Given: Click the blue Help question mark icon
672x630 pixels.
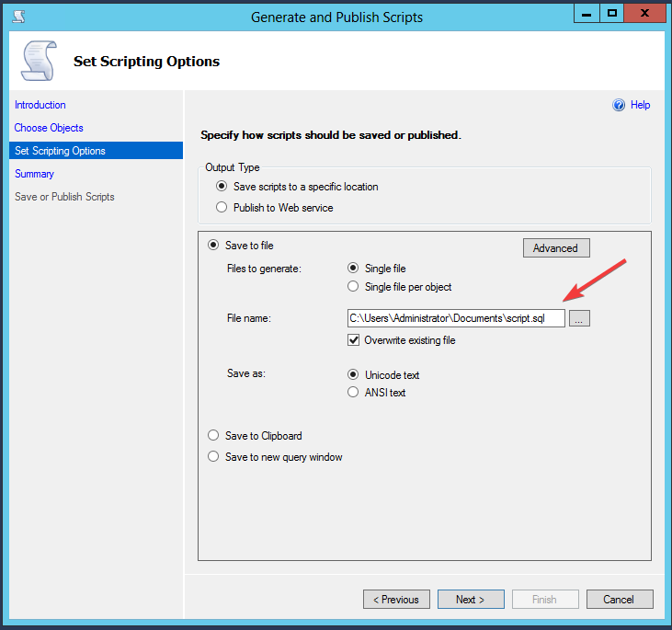Looking at the screenshot, I should [x=619, y=105].
